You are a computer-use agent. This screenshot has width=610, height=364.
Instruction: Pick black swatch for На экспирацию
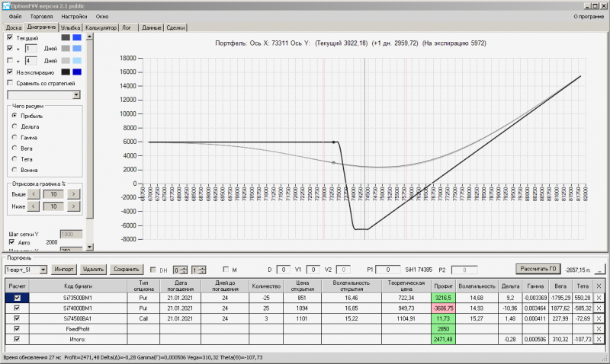(66, 72)
